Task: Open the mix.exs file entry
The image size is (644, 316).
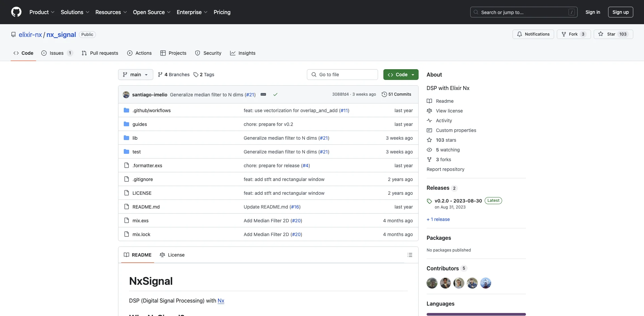Action: click(x=140, y=221)
